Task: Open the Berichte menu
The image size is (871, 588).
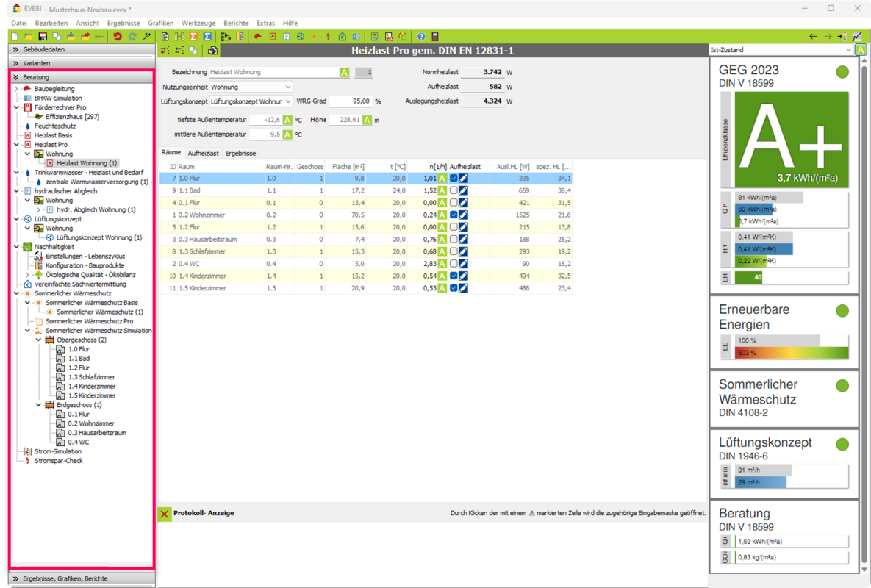Action: click(235, 24)
